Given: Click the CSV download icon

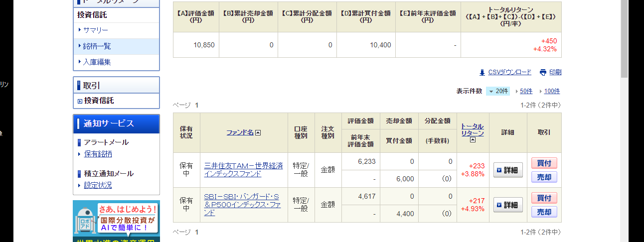Looking at the screenshot, I should (x=482, y=72).
